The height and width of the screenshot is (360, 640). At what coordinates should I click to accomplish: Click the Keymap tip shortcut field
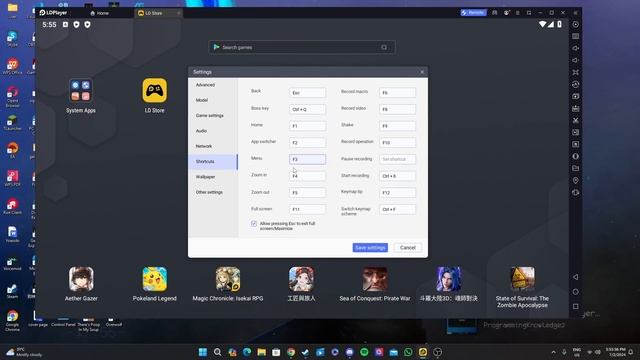point(398,193)
